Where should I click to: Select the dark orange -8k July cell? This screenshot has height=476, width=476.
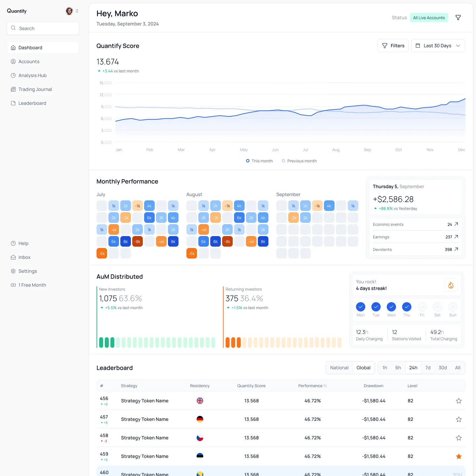tap(138, 242)
